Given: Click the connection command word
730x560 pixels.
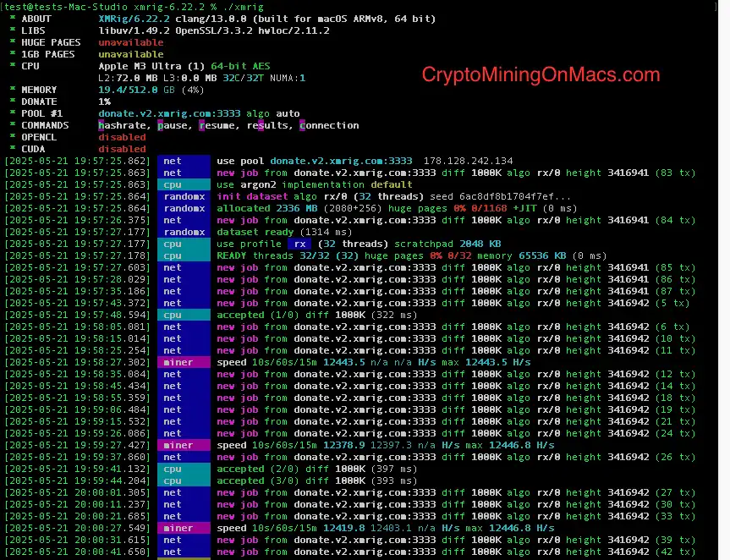Looking at the screenshot, I should pyautogui.click(x=329, y=126).
